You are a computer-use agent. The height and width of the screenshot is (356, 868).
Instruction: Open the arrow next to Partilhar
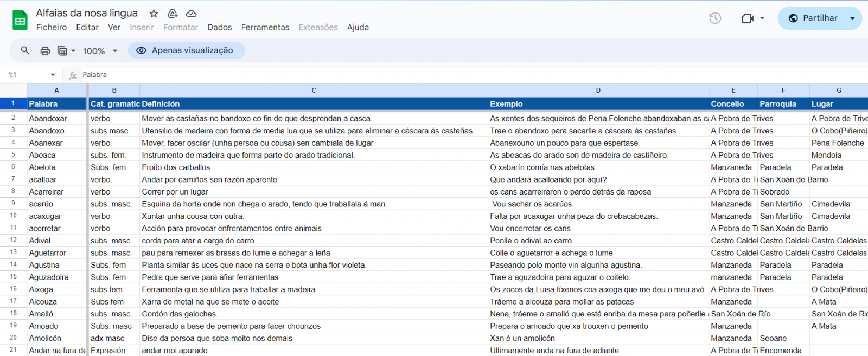[852, 18]
